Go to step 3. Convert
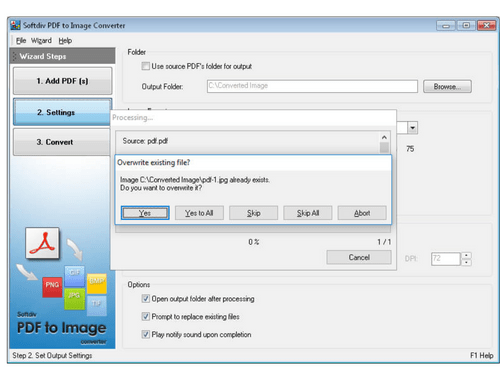500x375 pixels. click(62, 142)
